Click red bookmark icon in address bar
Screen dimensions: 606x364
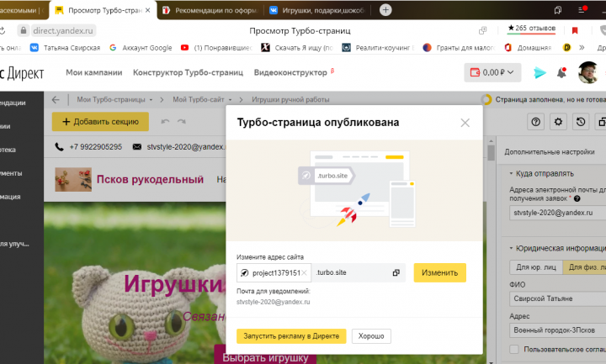pos(575,30)
